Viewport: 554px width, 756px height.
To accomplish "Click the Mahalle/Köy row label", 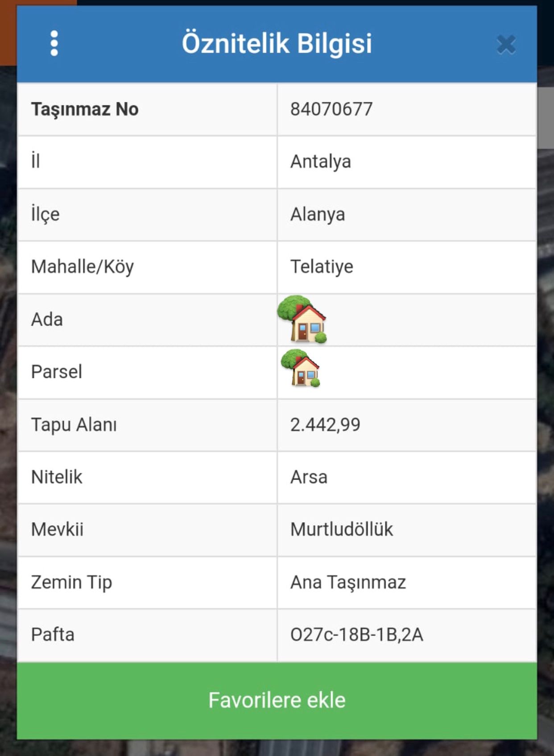I will 83,267.
